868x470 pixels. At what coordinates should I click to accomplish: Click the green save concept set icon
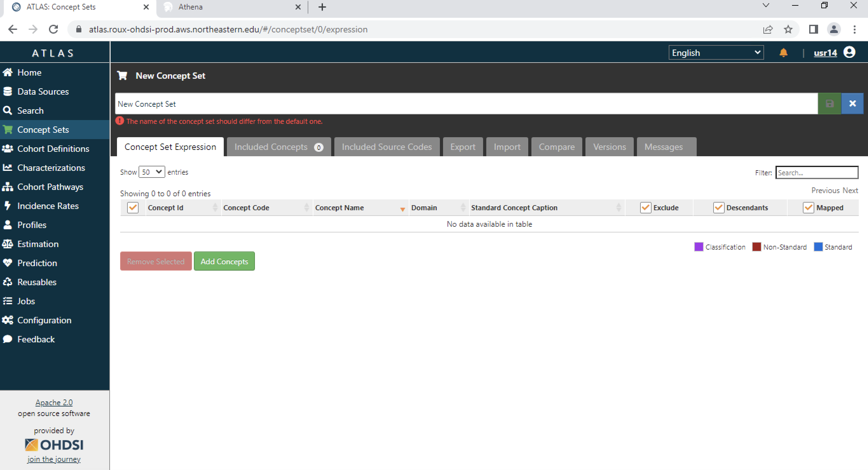point(829,104)
